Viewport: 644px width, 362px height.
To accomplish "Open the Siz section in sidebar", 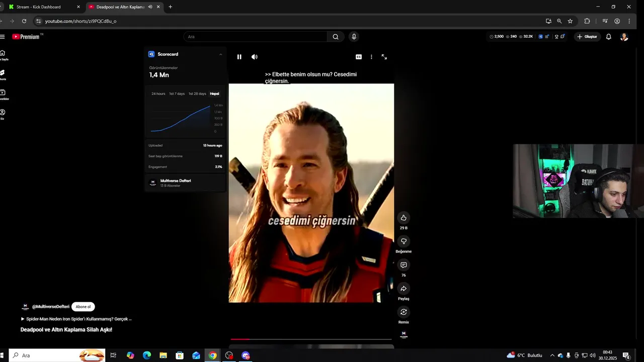I will coord(3,114).
